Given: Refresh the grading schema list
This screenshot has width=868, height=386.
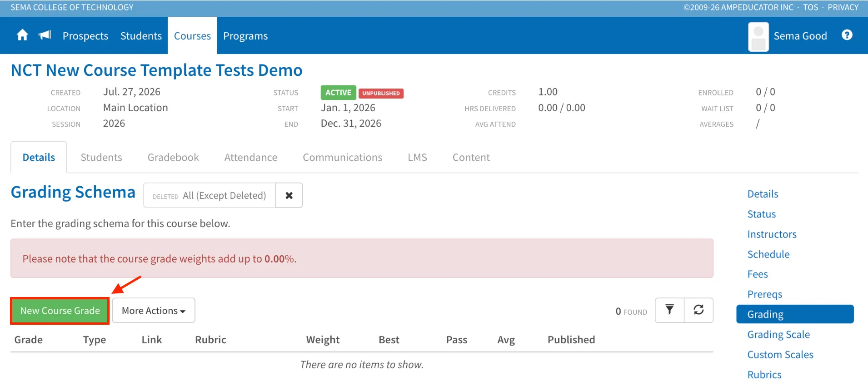Looking at the screenshot, I should click(698, 310).
